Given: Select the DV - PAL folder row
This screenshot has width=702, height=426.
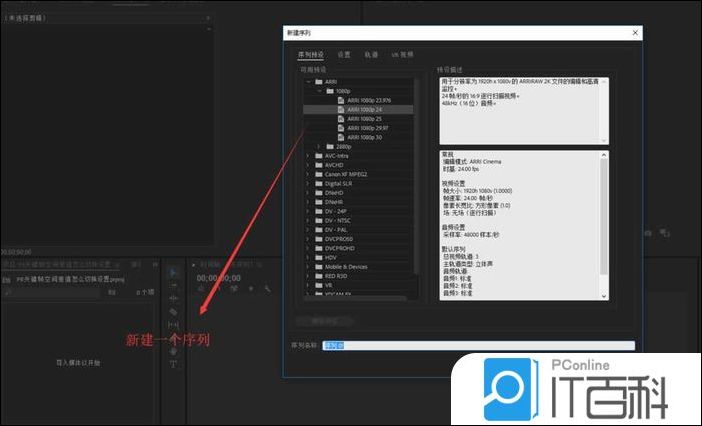Looking at the screenshot, I should [358, 230].
